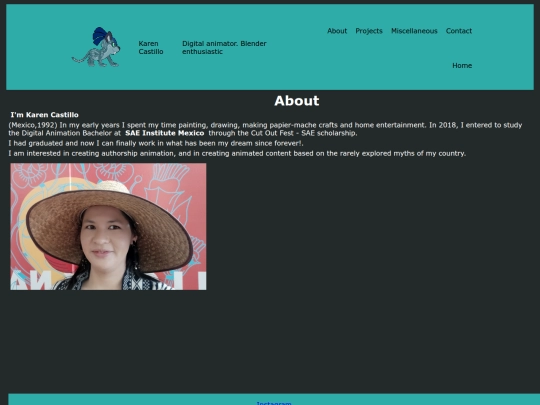Open the Miscellaneous menu item
Screen dimensions: 540x405
pos(414,31)
